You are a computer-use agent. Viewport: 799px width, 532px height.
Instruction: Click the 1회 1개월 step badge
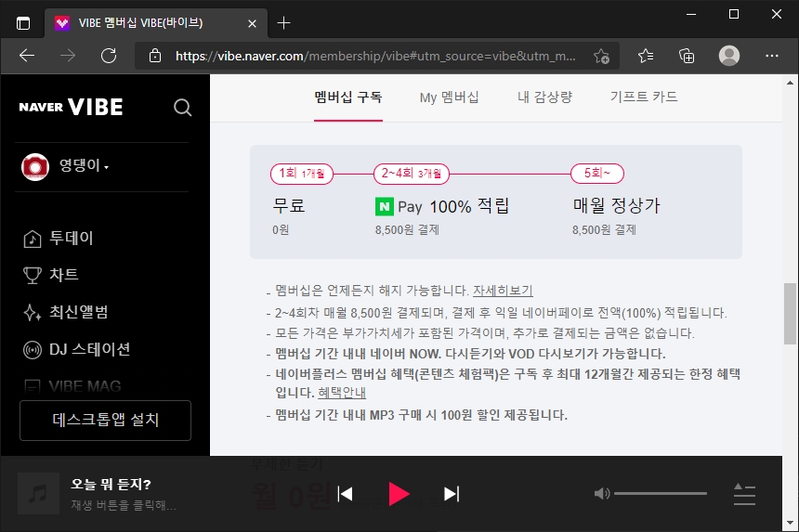tap(302, 174)
